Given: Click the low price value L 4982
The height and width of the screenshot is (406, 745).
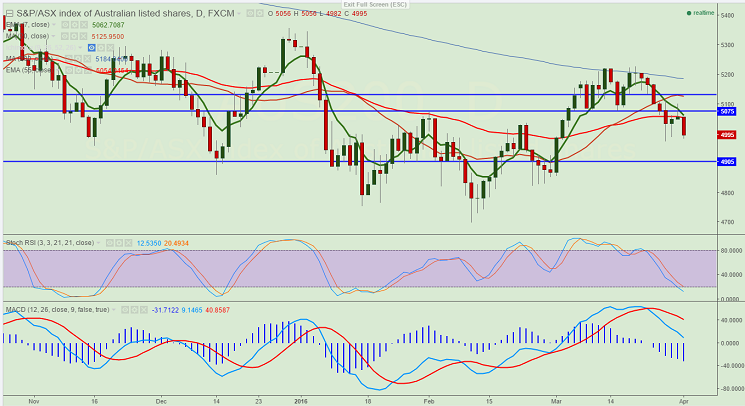Looking at the screenshot, I should click(x=330, y=14).
